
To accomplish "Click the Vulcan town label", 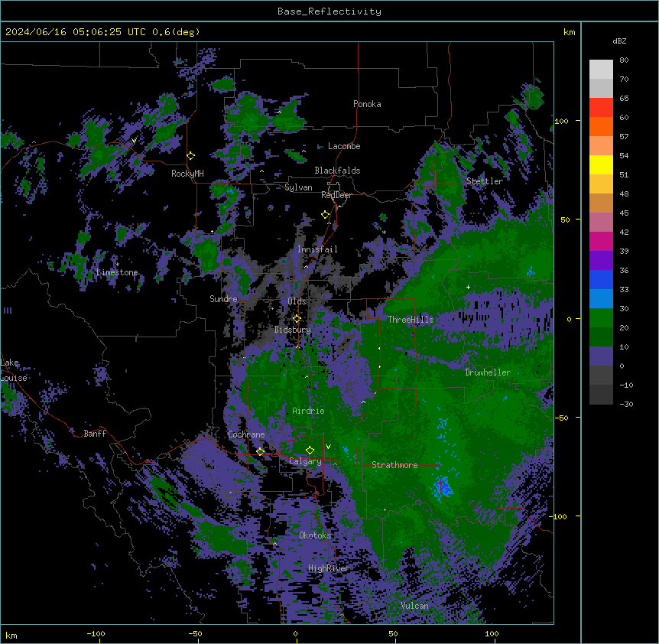I will coord(415,606).
